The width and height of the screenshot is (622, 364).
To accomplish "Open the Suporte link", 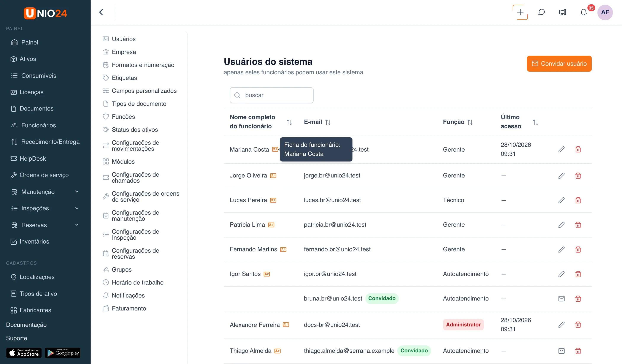I will coord(17,338).
